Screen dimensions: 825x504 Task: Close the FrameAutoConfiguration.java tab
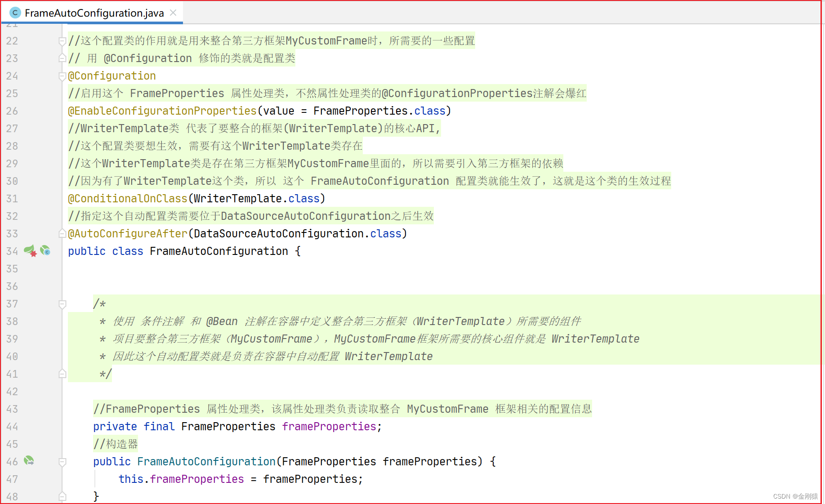(x=173, y=13)
